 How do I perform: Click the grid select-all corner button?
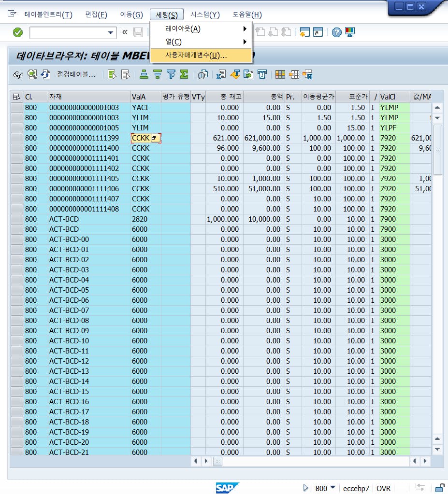click(17, 97)
